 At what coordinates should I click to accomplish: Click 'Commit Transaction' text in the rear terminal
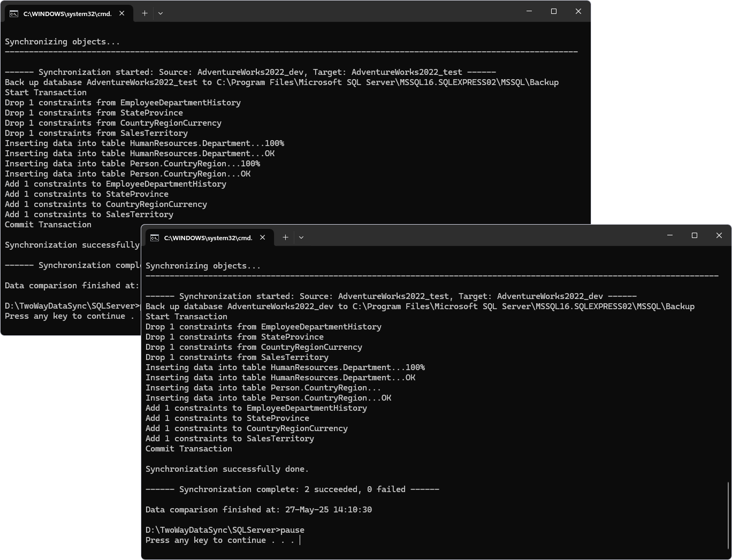coord(48,225)
